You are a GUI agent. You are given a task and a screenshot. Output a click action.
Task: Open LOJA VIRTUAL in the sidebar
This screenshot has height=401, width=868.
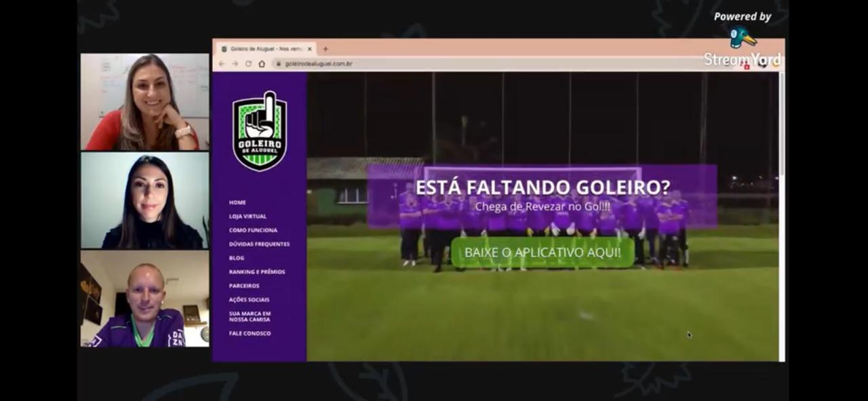[x=248, y=216]
